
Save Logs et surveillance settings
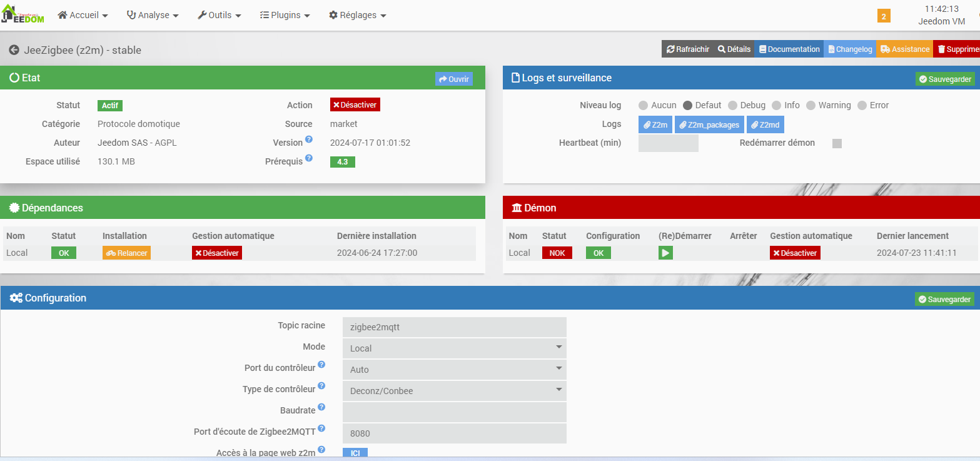click(x=945, y=79)
